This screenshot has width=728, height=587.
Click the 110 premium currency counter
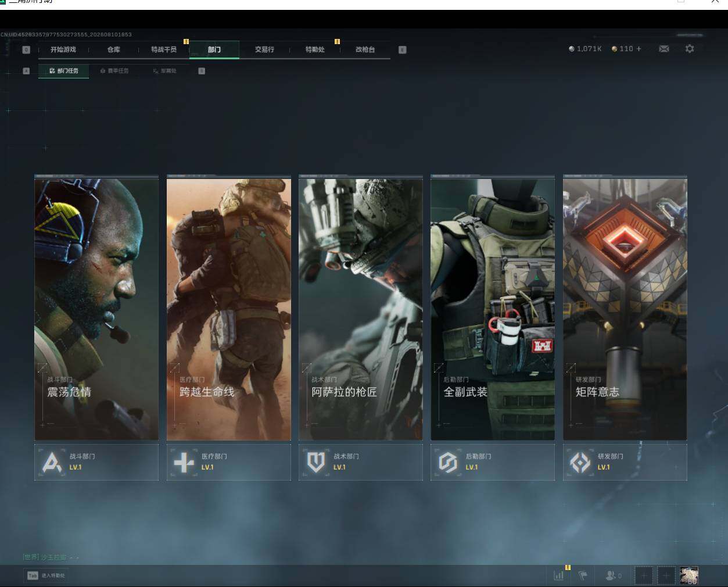click(x=622, y=49)
